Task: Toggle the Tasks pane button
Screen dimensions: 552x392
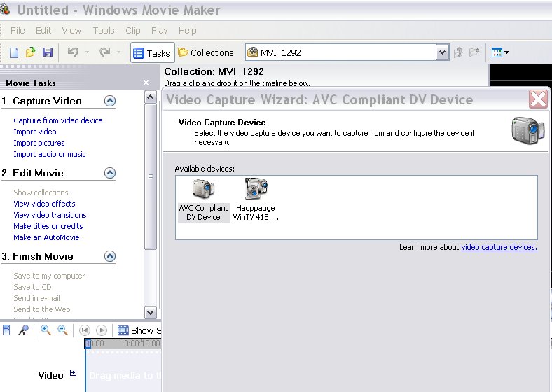Action: (x=153, y=52)
